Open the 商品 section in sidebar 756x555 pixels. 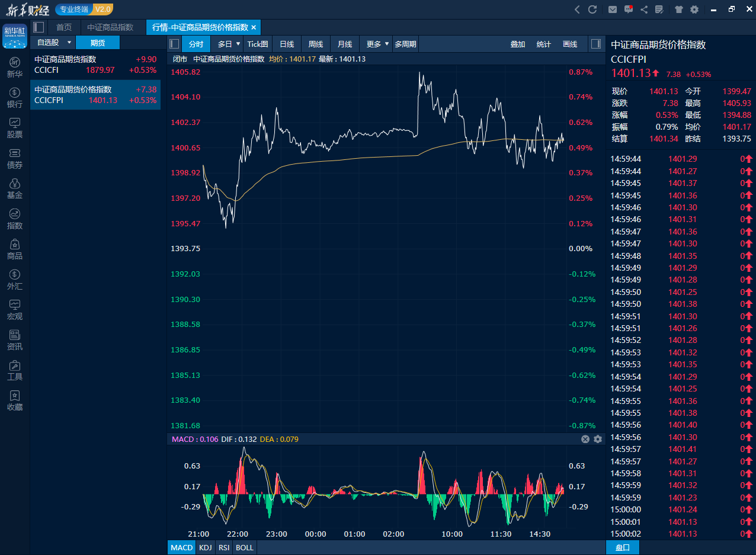click(15, 249)
